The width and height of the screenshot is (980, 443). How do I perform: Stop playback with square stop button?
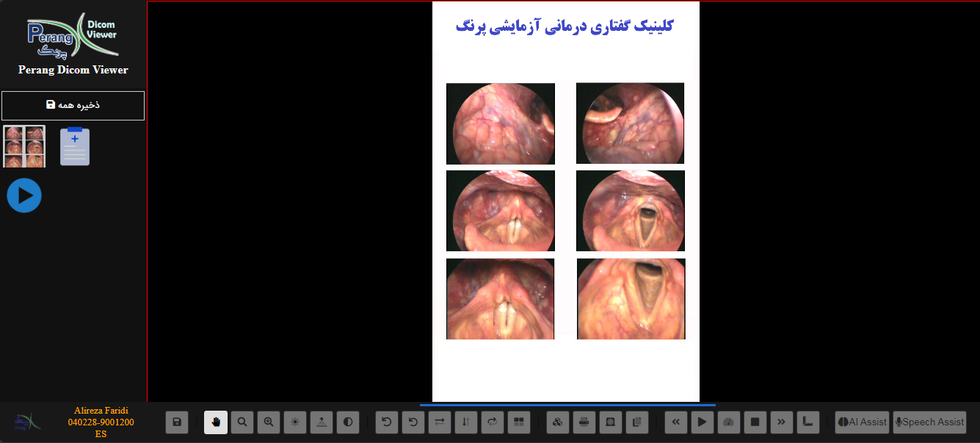(755, 422)
